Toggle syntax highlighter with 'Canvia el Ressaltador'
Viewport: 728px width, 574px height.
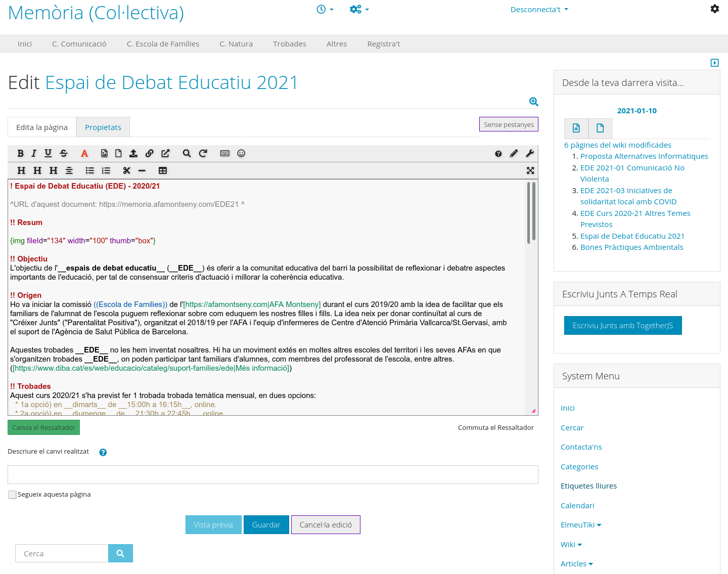click(43, 427)
